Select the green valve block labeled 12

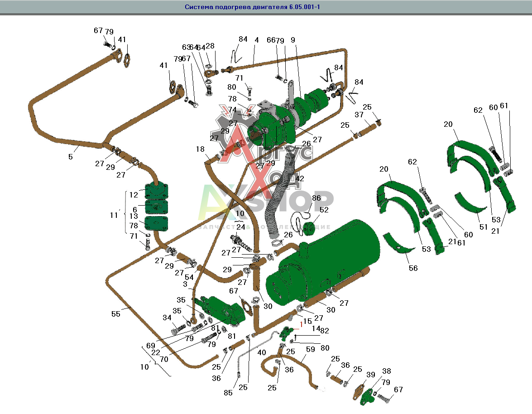coord(156,192)
